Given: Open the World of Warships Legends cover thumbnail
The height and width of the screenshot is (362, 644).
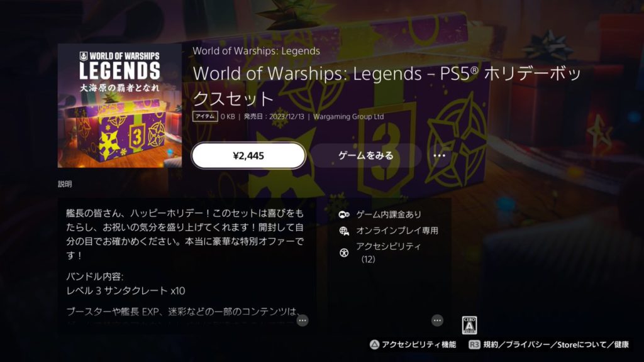Looking at the screenshot, I should point(119,106).
